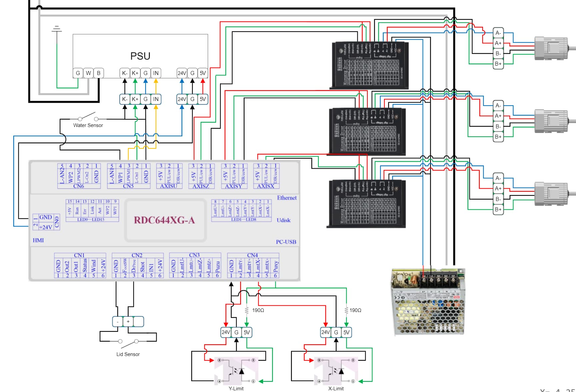
Task: Click the plus terminal of the lid sensor connector
Action: click(x=128, y=322)
